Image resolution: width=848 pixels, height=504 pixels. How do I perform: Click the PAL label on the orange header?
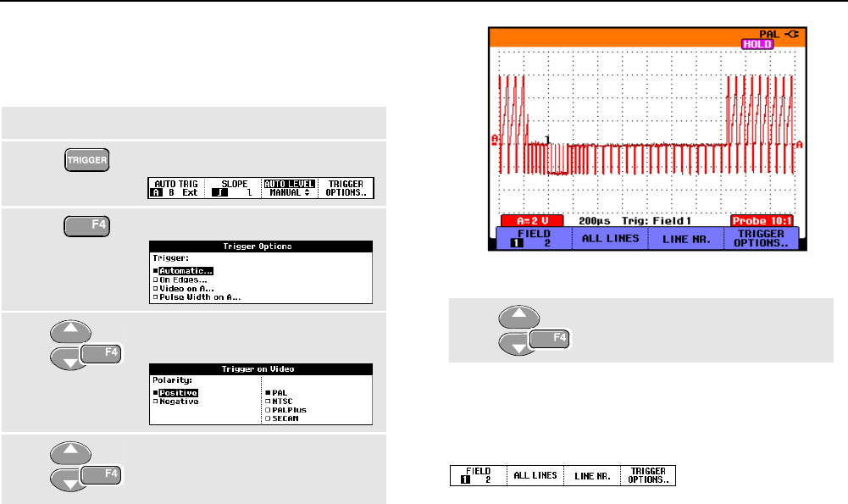769,34
